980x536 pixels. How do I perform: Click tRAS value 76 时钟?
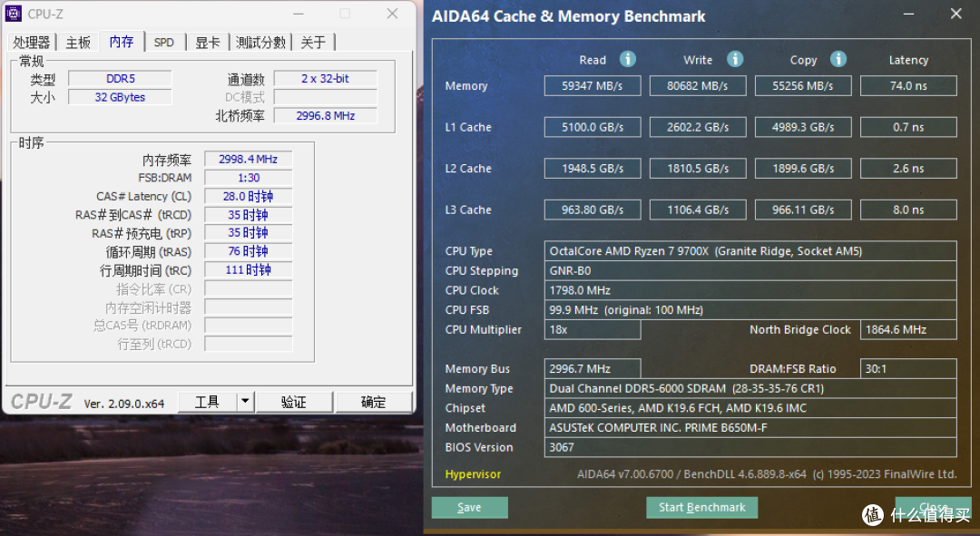248,251
